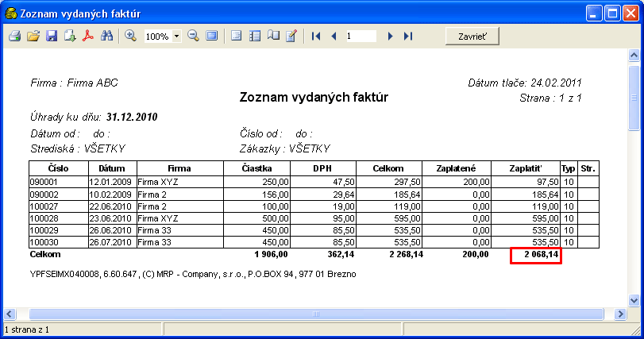Viewport: 644px width, 339px height.
Task: Click invoice number 090001
Action: 44,182
